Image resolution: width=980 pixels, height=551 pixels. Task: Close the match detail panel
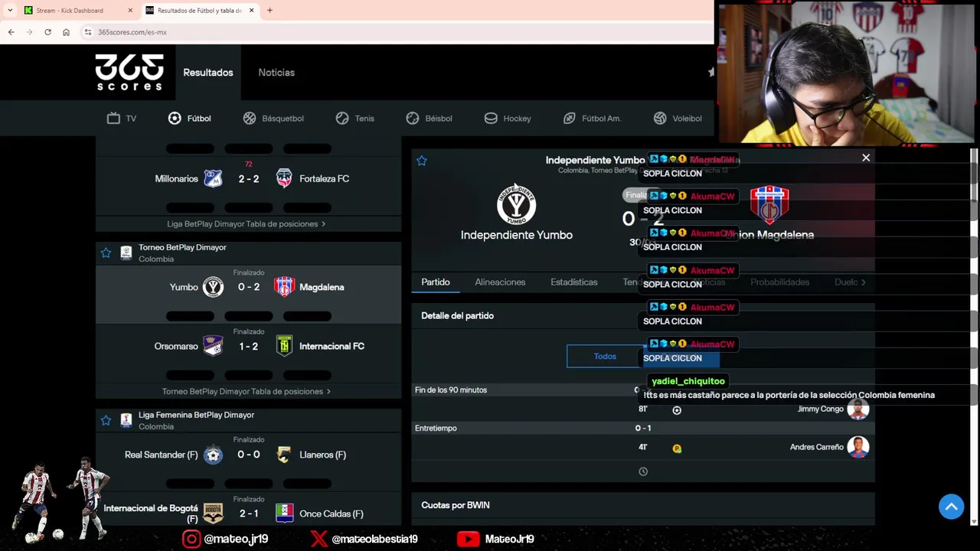[x=866, y=158]
